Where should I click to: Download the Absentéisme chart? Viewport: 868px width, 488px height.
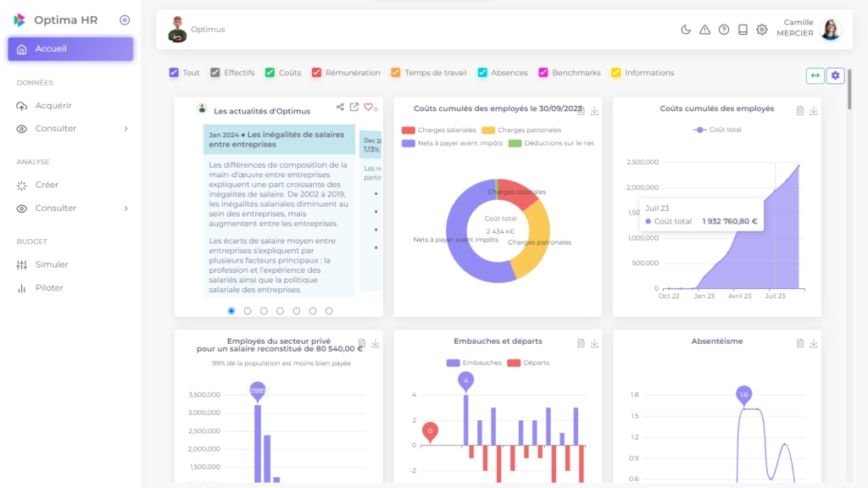(814, 343)
